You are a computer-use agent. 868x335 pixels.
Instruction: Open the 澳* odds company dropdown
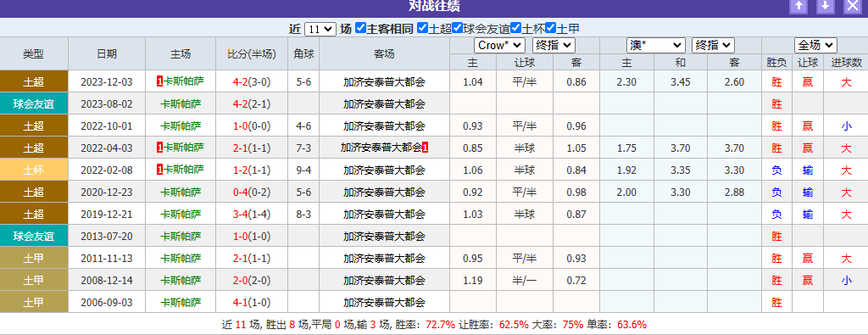[656, 46]
